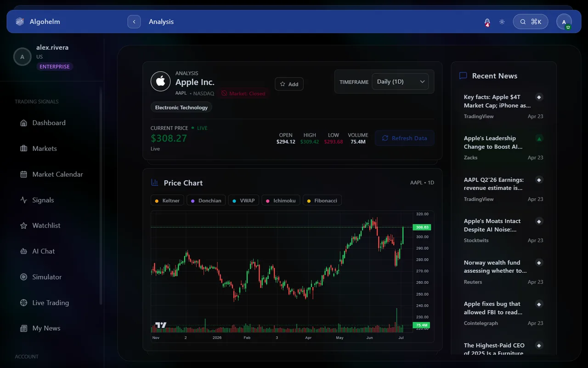Image resolution: width=588 pixels, height=368 pixels.
Task: Click the Low value $293.68
Action: pyautogui.click(x=334, y=142)
